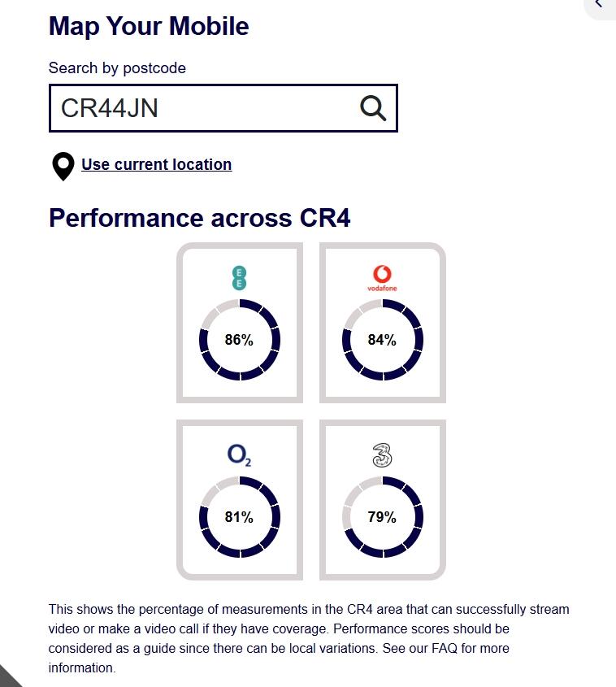Select O2's 81% performance donut chart
The image size is (616, 687).
pyautogui.click(x=239, y=517)
